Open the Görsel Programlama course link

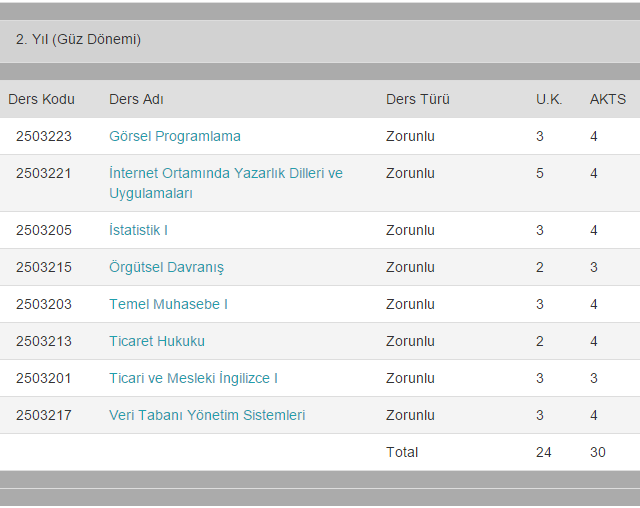click(x=174, y=136)
